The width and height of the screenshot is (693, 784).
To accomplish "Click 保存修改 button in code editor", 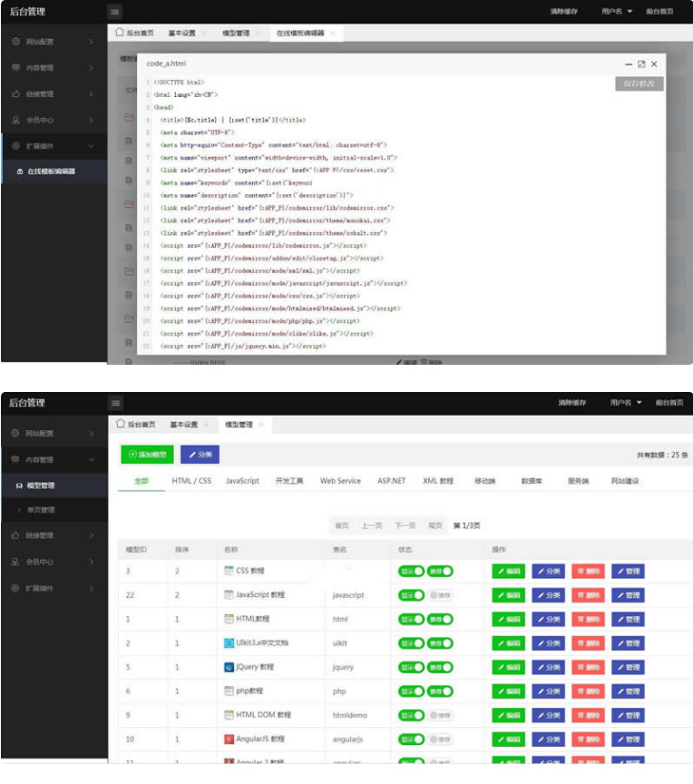I will [639, 83].
